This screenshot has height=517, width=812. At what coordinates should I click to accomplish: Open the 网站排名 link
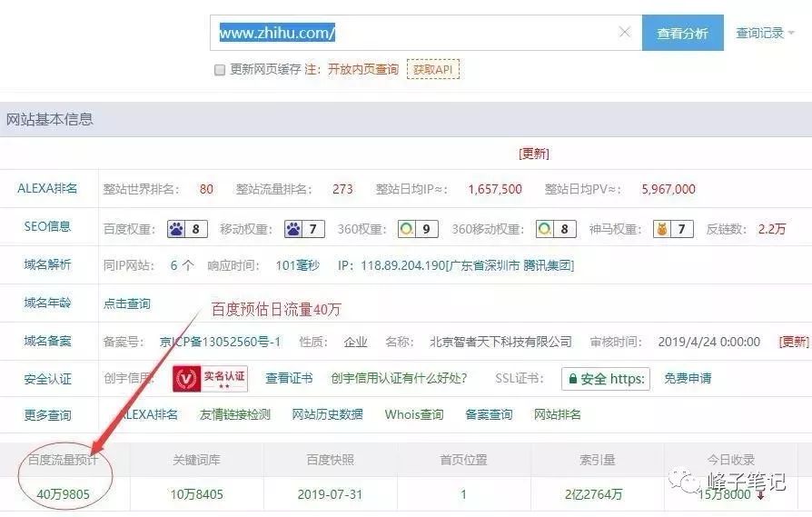click(x=557, y=415)
